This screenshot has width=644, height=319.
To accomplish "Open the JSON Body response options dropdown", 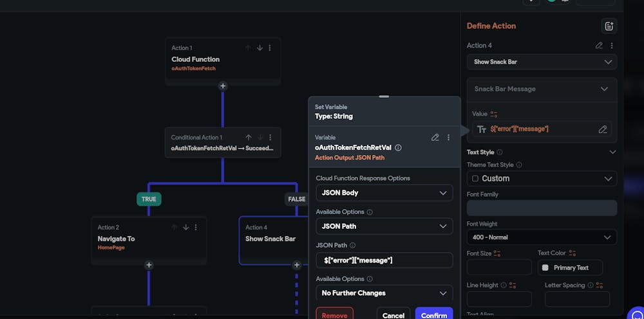I will pyautogui.click(x=384, y=192).
